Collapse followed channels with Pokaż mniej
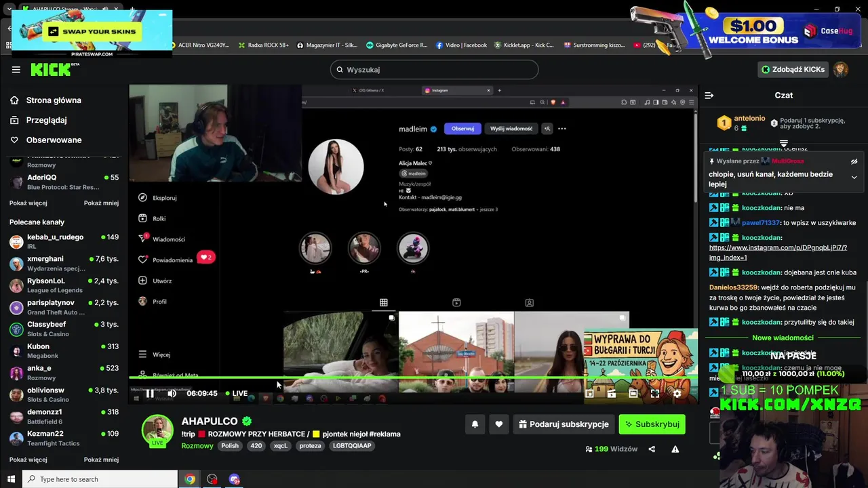The height and width of the screenshot is (488, 868). [x=101, y=203]
